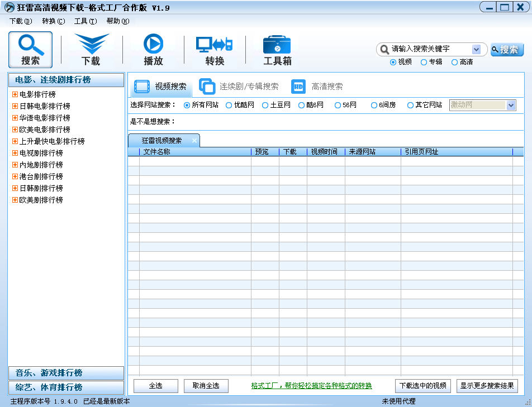Image resolution: width=532 pixels, height=407 pixels.
Task: Expand 港台剧排行榜 tree node
Action: [15, 176]
